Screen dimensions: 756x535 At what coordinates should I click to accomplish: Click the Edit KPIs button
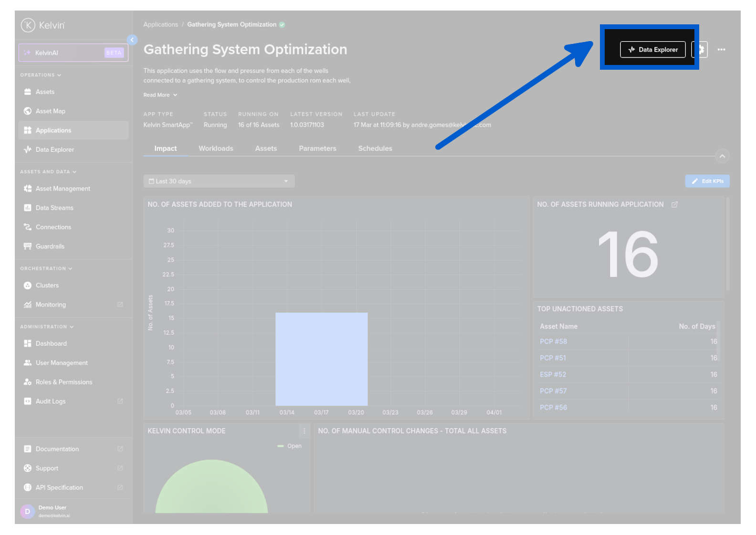(707, 182)
